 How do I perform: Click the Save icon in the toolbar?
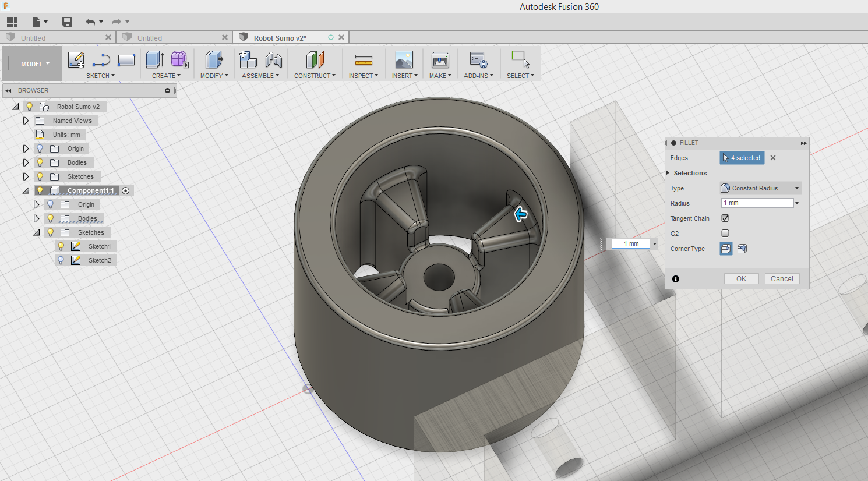coord(66,22)
